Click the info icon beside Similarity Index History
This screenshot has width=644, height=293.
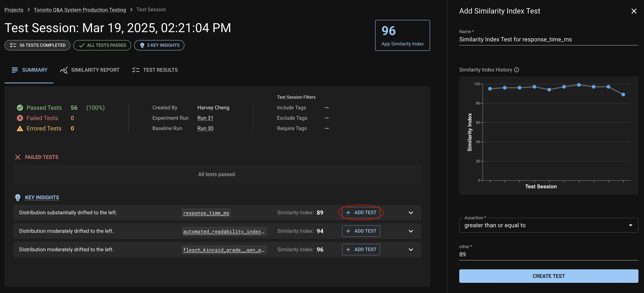517,70
